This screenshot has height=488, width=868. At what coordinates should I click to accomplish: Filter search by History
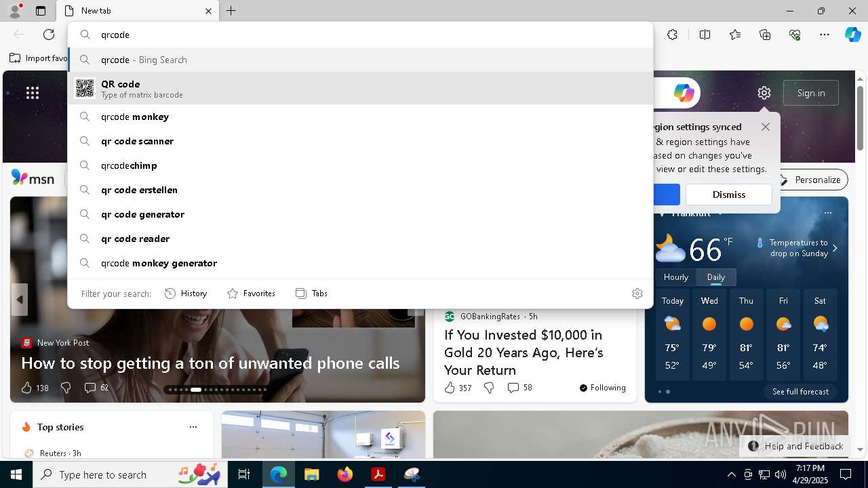point(186,293)
